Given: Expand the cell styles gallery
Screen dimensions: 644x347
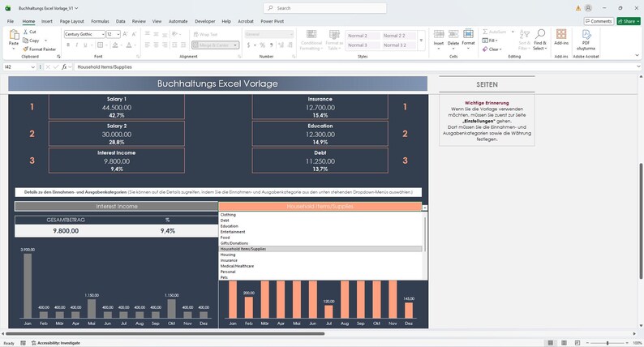Looking at the screenshot, I should point(421,41).
